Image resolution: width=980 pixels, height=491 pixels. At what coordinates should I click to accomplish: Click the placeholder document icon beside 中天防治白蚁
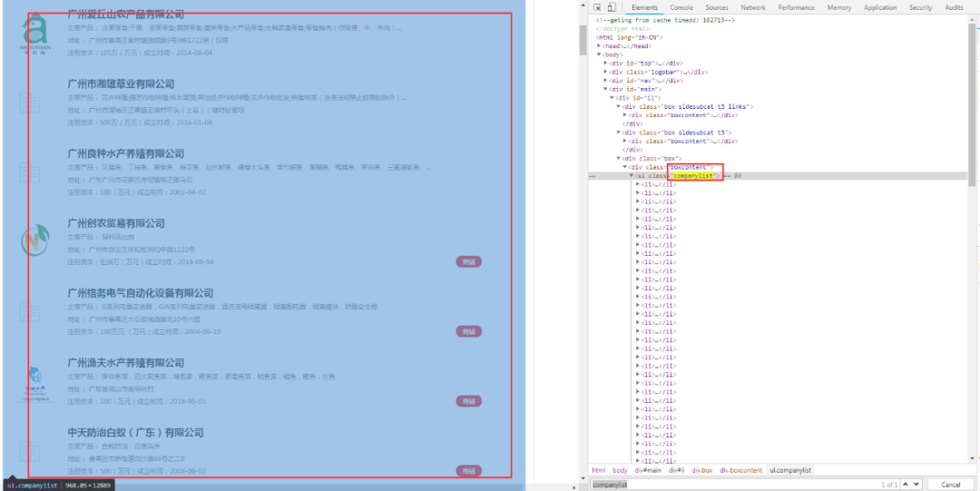coord(28,452)
